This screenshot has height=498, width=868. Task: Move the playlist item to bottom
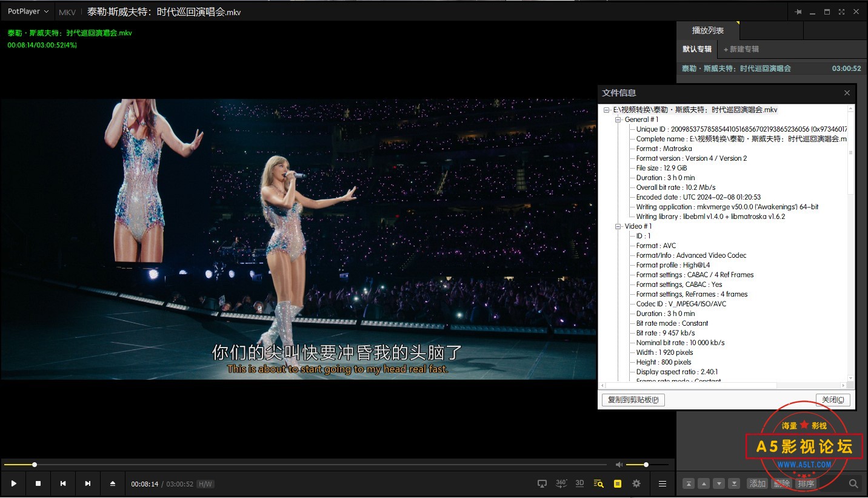point(734,483)
